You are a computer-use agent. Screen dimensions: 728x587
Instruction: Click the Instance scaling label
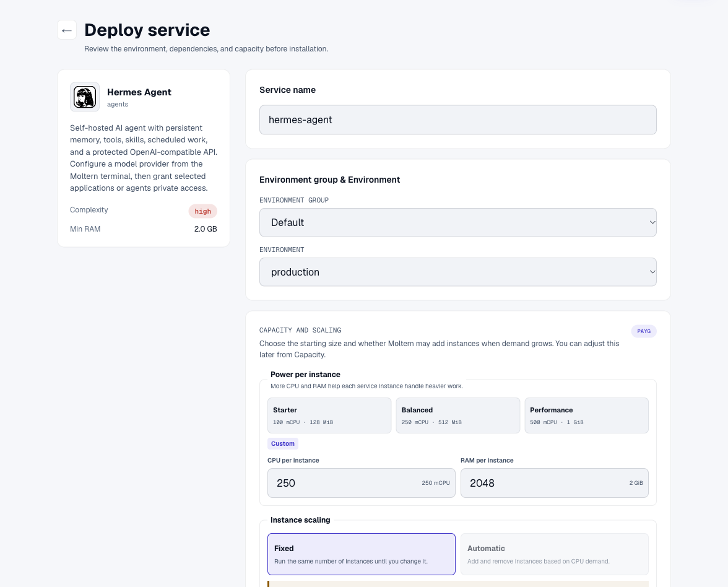point(300,520)
